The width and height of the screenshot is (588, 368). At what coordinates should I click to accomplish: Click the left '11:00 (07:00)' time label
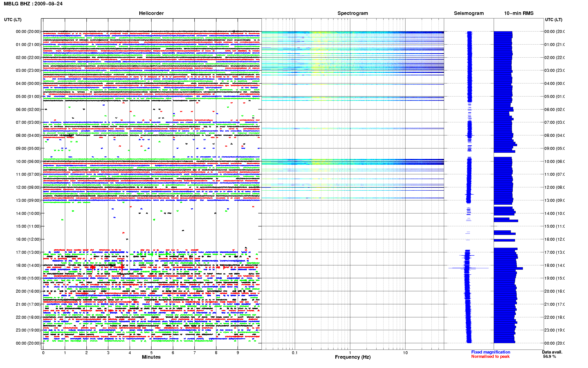coord(28,174)
